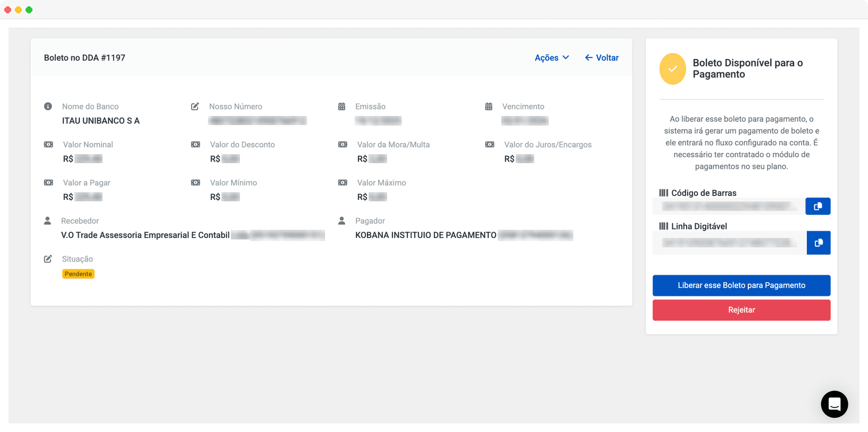The width and height of the screenshot is (868, 432).
Task: Click the yellow checkmark status circle
Action: pos(672,69)
